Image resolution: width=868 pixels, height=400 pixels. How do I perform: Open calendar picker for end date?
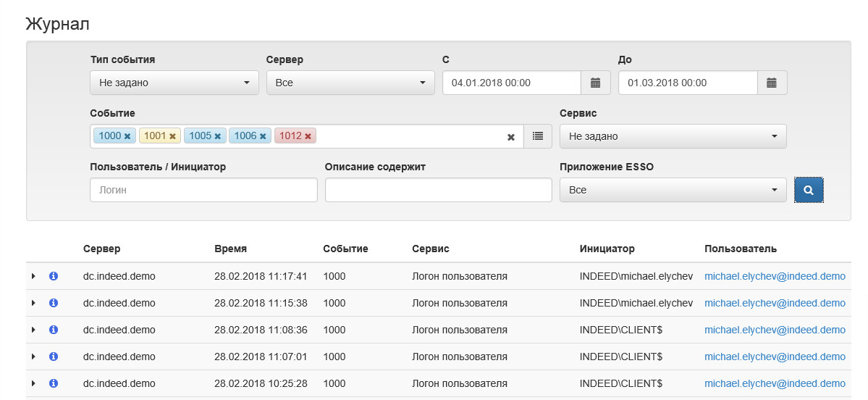[x=772, y=83]
